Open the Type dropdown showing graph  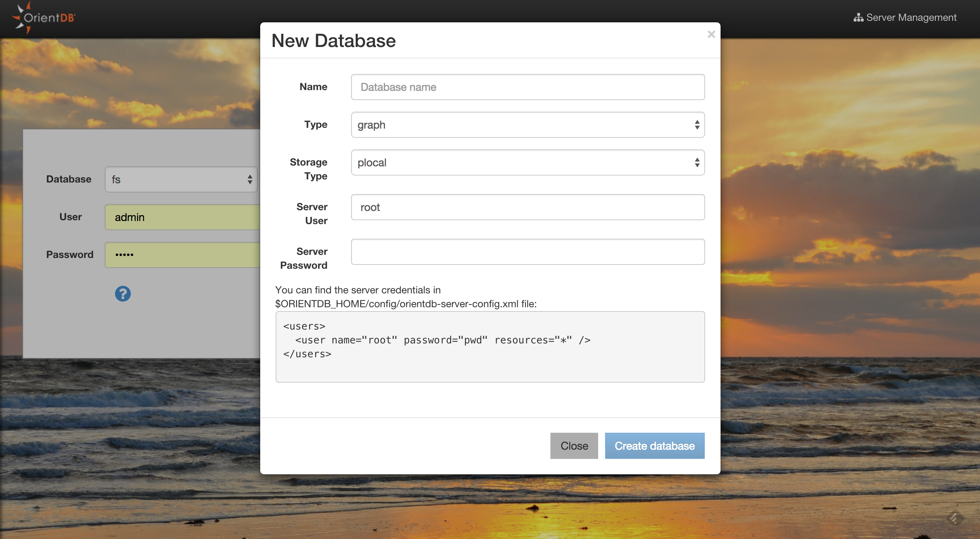click(x=527, y=124)
